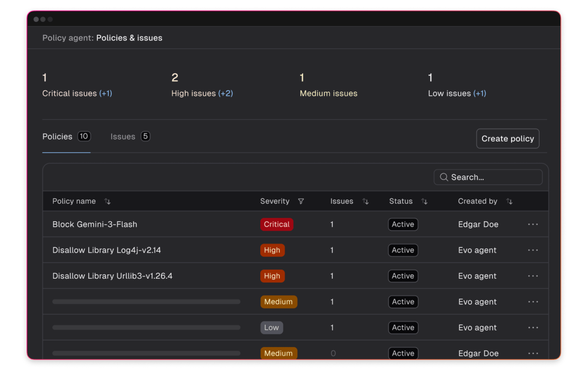Open ellipsis menu for Urllib3-v1.26.4 policy
Viewport: 588px width, 376px height.
(x=533, y=276)
